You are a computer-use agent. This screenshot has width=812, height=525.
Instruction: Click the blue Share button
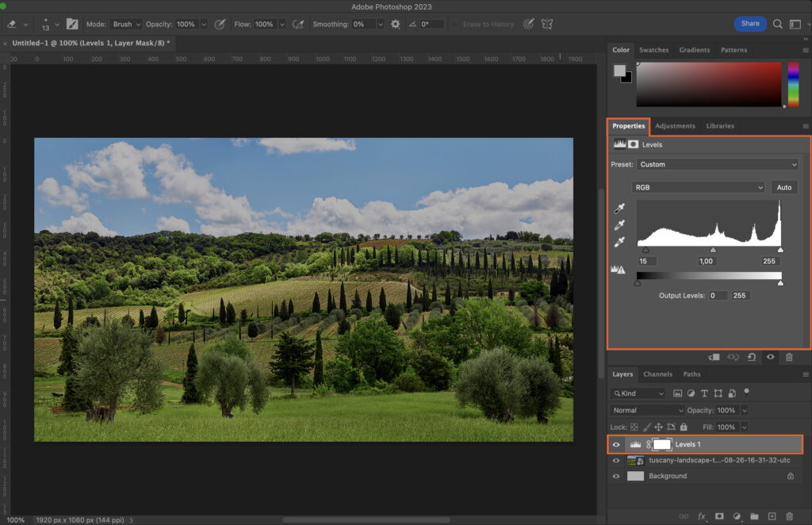pyautogui.click(x=750, y=24)
